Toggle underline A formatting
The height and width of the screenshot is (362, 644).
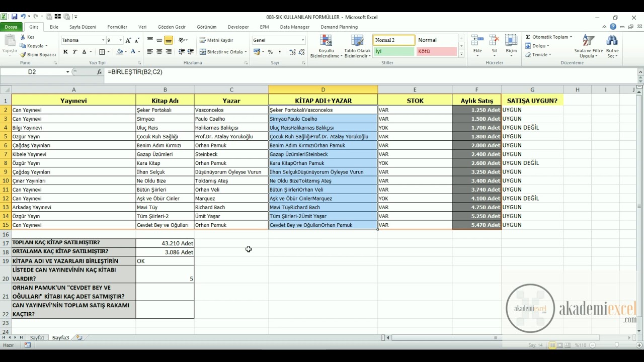coord(84,52)
